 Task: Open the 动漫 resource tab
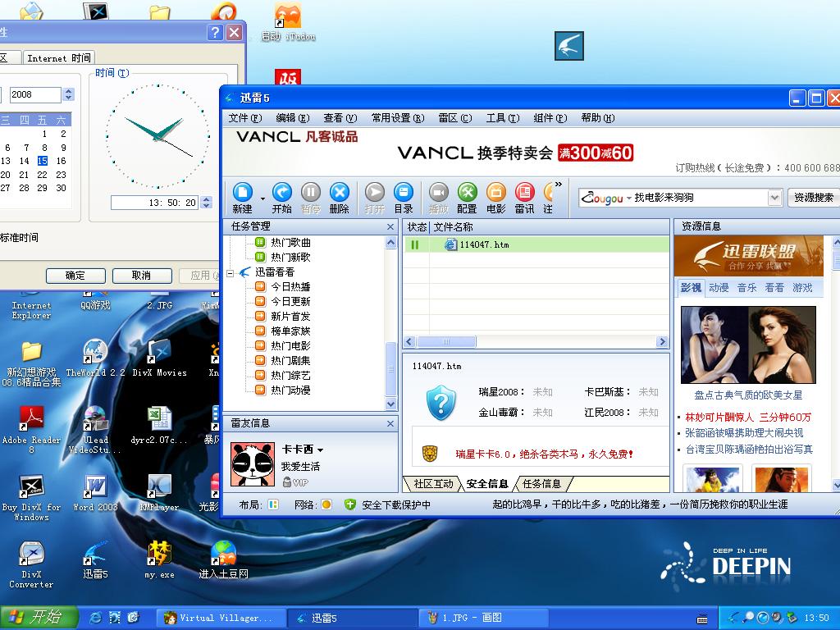[719, 288]
